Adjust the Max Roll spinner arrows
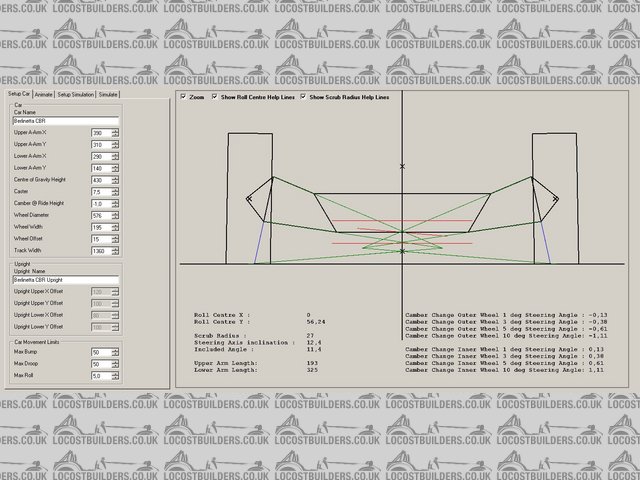 pos(115,376)
